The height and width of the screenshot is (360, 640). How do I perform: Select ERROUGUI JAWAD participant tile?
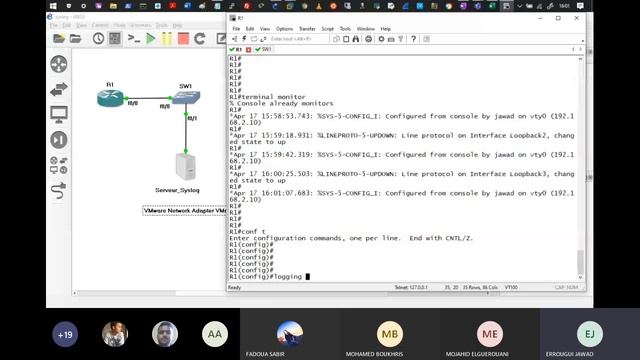tap(590, 334)
